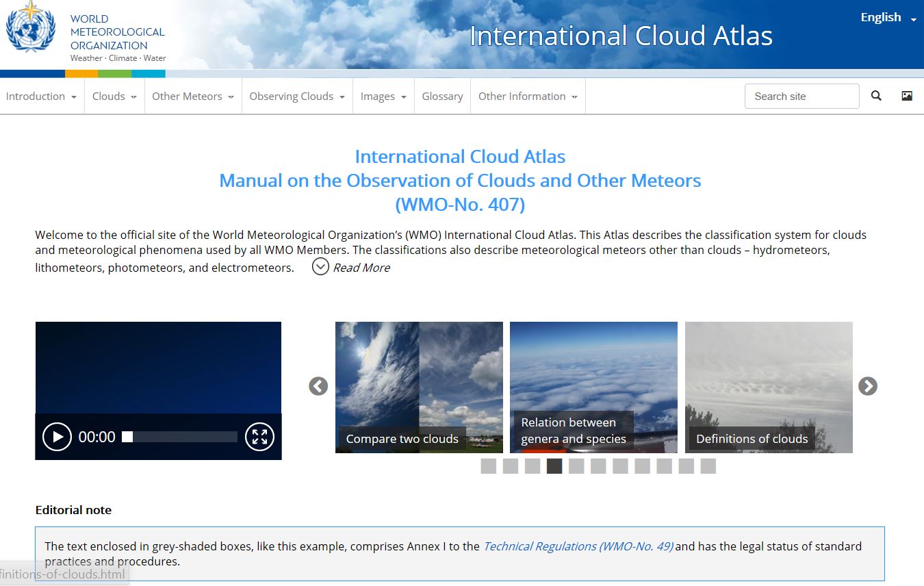Viewport: 924px width, 586px height.
Task: Click the (WMO-No. 407) heading line
Action: [460, 204]
